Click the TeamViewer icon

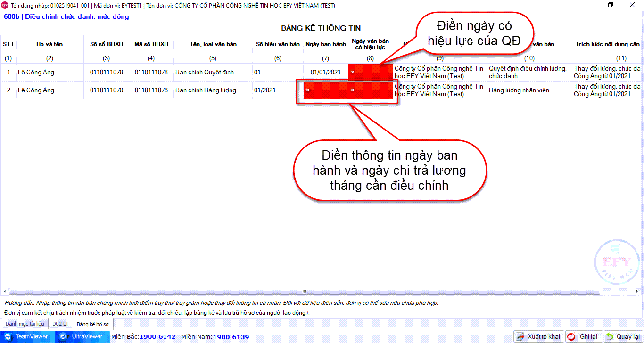pos(8,336)
